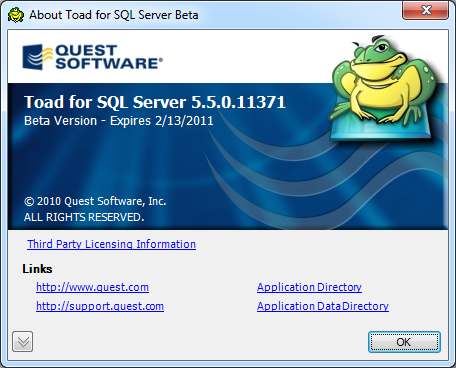Click the Toad icon in title bar
456x368 pixels.
pos(16,15)
